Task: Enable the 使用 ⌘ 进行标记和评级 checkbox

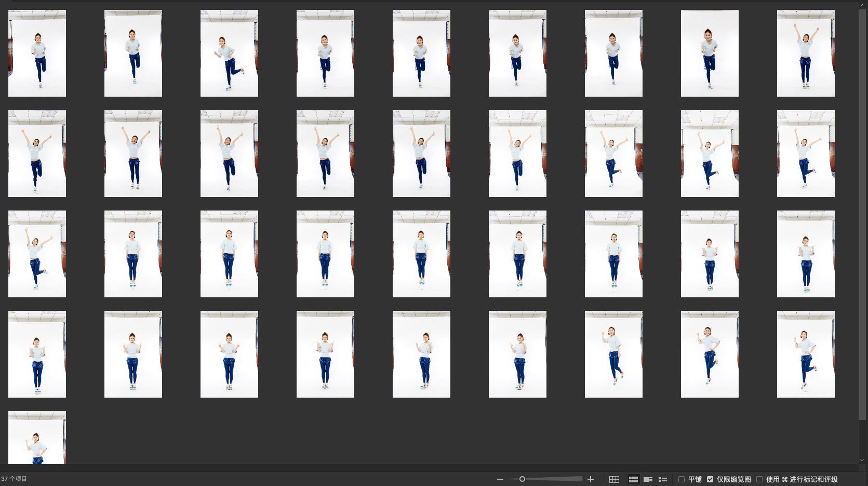Action: coord(759,479)
